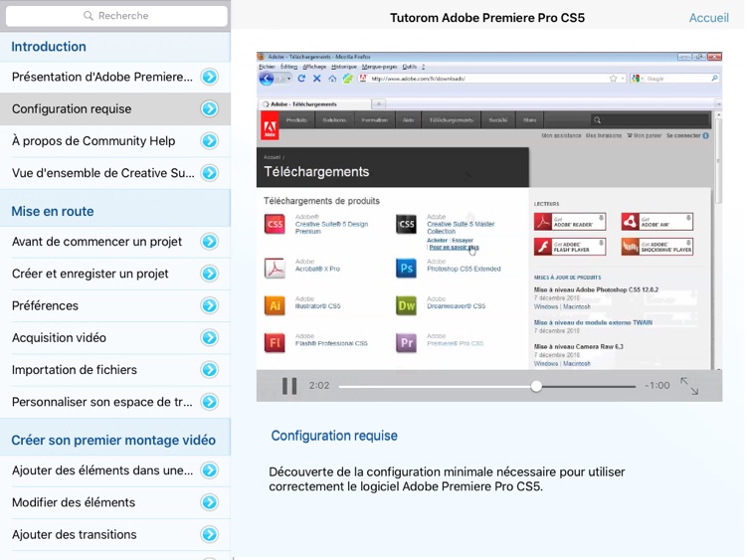
Task: Click the Firefox URL address bar in video
Action: 492,79
